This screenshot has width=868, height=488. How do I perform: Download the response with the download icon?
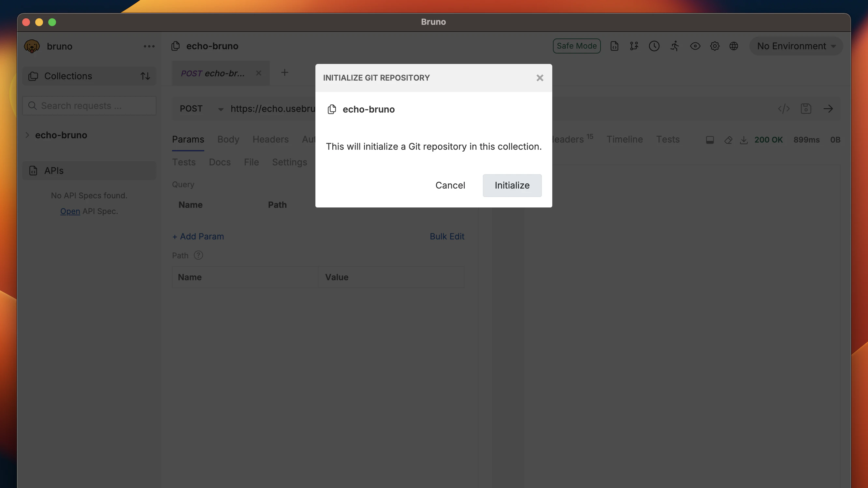(744, 140)
